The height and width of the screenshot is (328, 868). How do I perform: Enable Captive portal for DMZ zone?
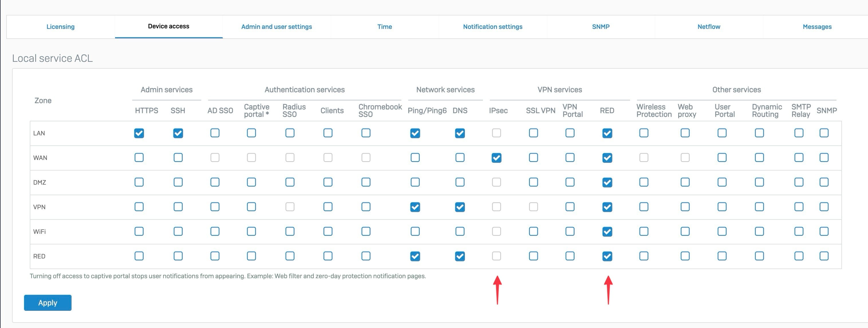click(251, 182)
